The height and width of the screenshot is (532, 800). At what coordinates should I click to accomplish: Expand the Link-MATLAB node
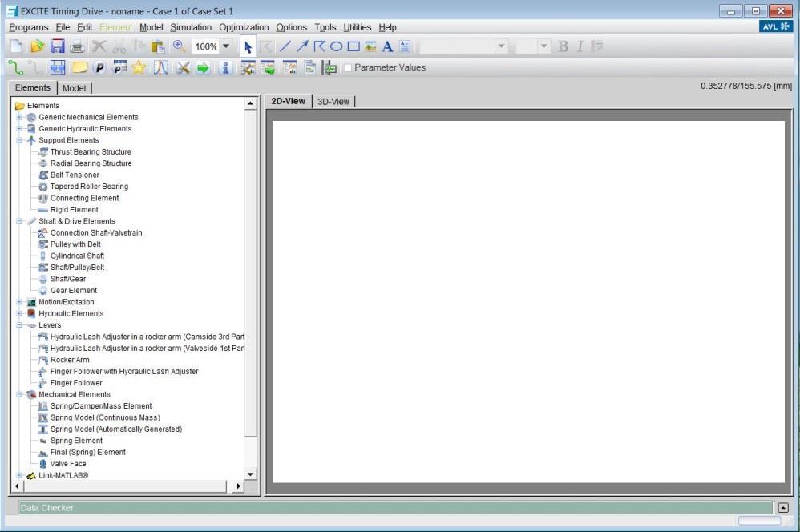coord(19,476)
